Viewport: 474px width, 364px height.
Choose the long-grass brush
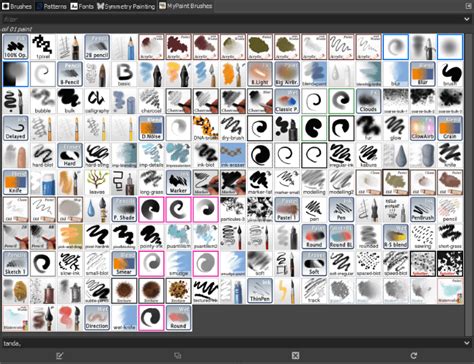(151, 183)
